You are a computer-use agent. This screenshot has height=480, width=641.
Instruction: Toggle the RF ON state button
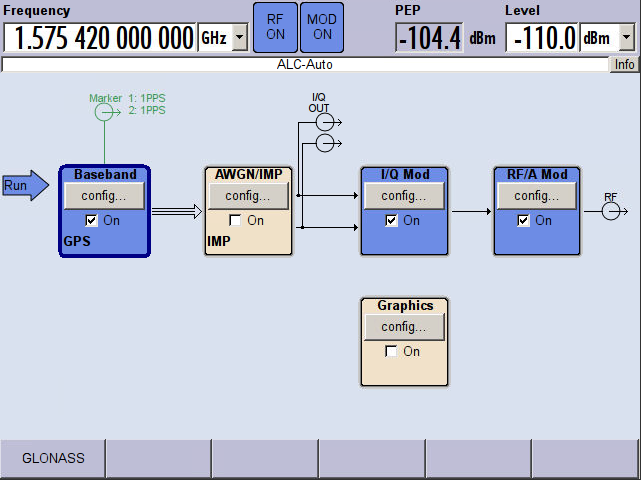pyautogui.click(x=274, y=27)
